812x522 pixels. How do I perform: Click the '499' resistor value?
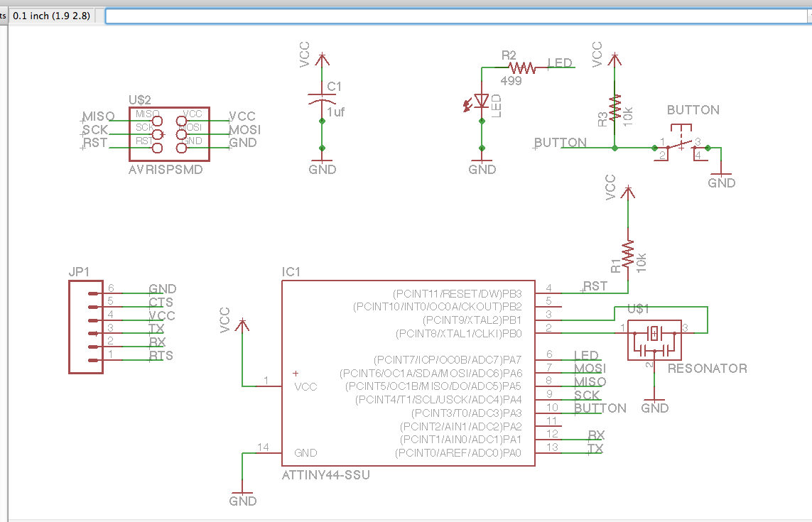click(511, 81)
